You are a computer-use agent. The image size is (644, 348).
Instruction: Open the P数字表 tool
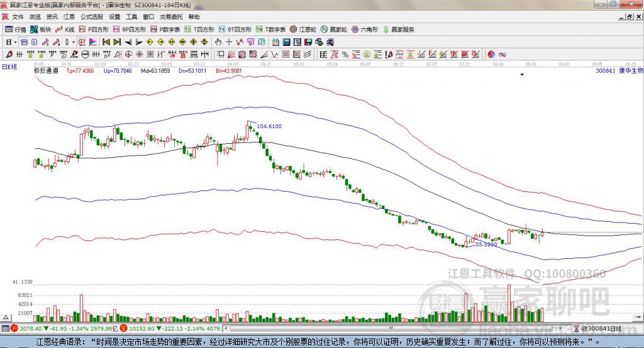coord(165,30)
